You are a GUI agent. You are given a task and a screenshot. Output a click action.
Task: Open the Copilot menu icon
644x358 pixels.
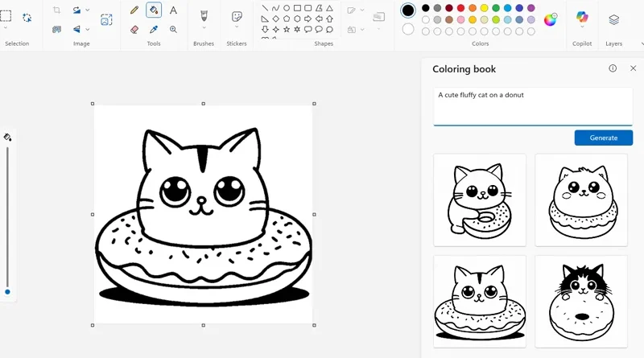(x=582, y=16)
